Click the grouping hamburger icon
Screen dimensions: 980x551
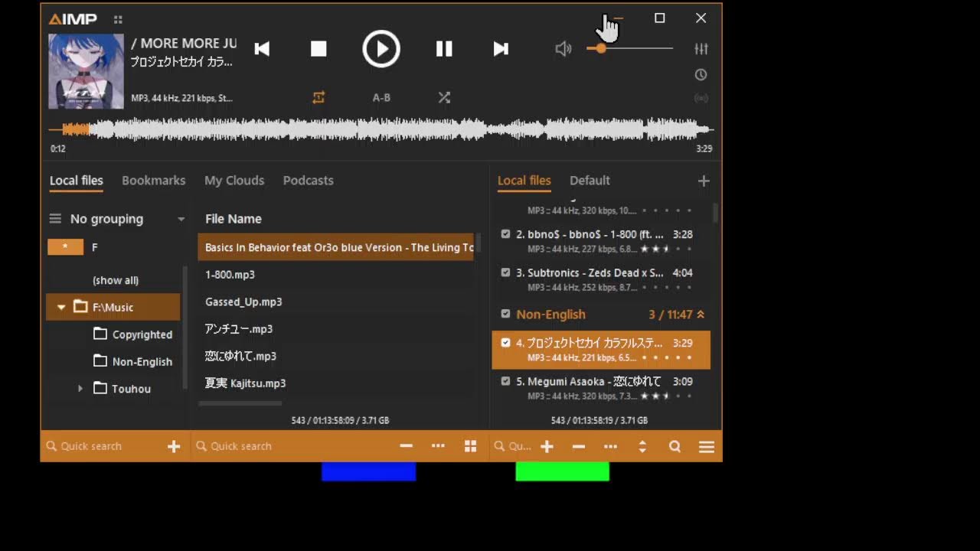coord(55,219)
